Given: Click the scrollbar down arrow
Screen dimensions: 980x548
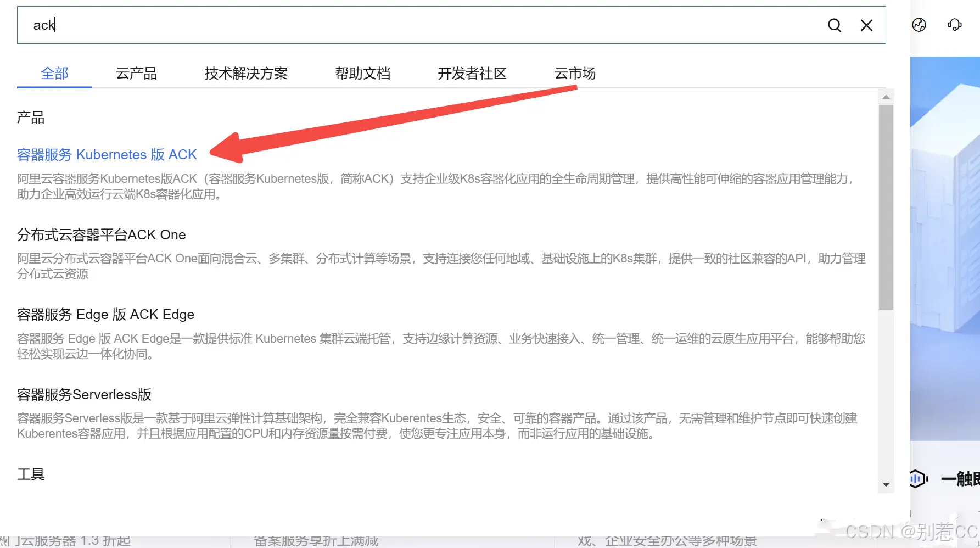Looking at the screenshot, I should [x=886, y=484].
